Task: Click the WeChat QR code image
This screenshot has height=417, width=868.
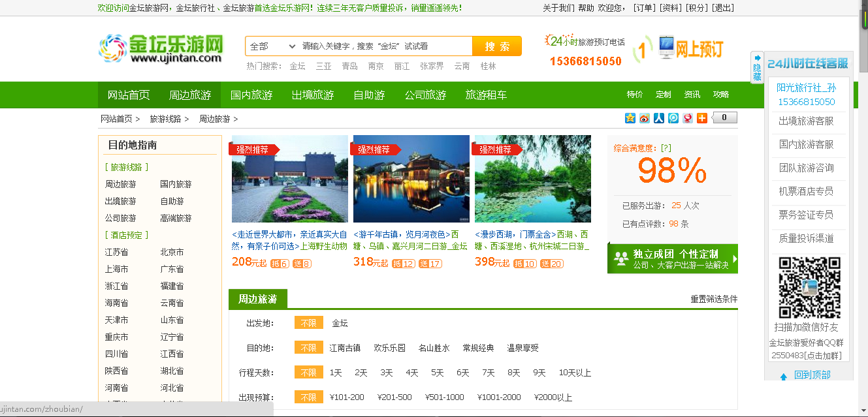Action: pos(809,287)
